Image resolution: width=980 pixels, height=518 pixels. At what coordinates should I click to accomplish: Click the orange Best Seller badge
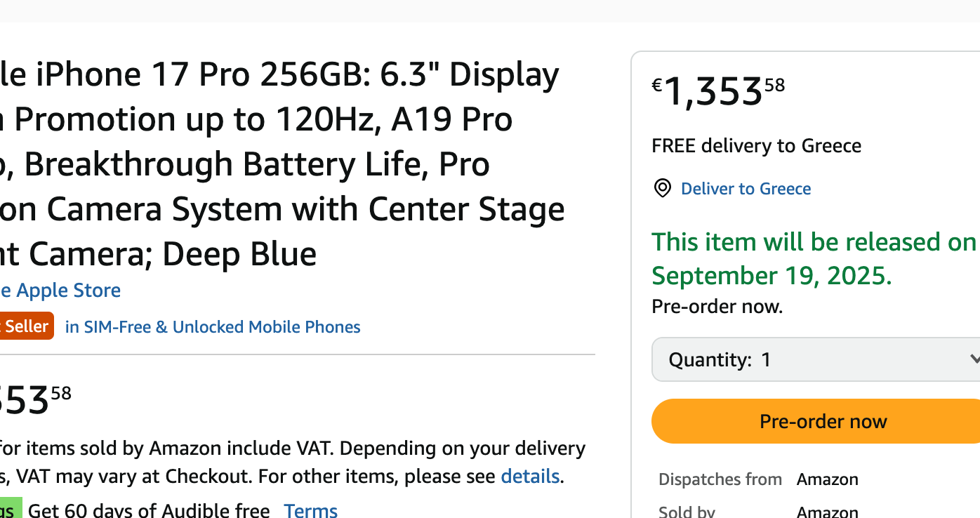[x=27, y=326]
